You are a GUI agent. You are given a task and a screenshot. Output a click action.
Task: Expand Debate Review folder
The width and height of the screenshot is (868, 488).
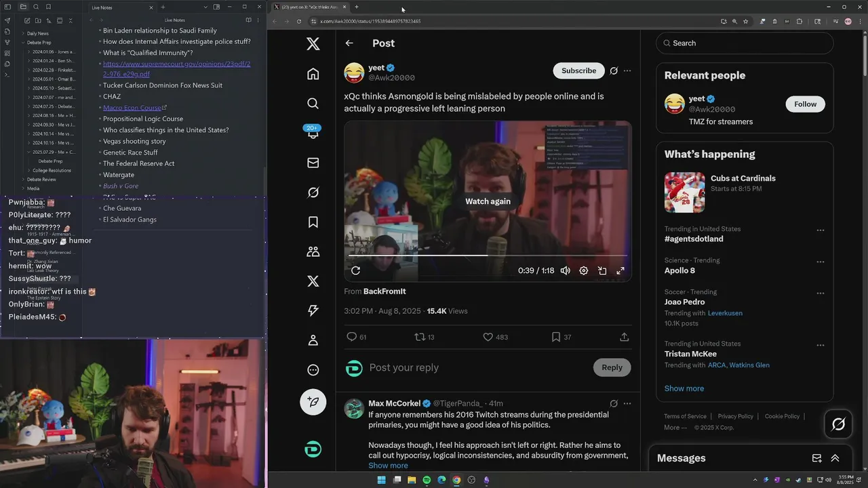click(40, 180)
